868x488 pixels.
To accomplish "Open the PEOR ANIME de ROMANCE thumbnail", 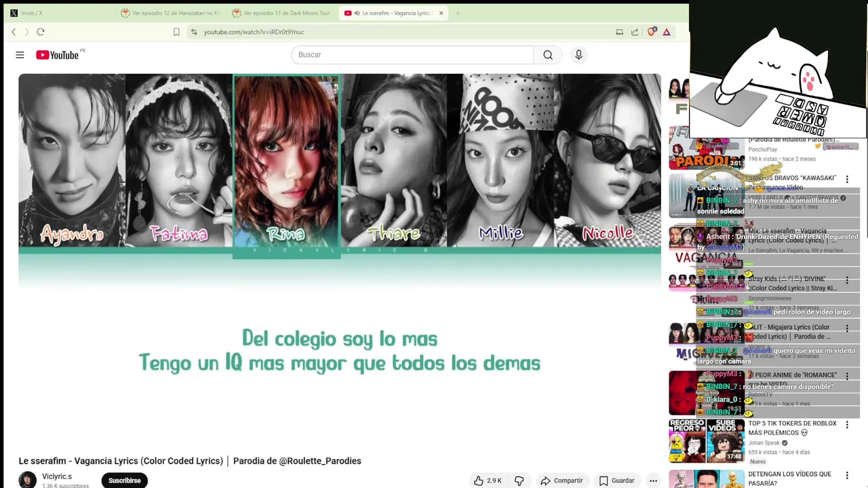I will click(707, 392).
